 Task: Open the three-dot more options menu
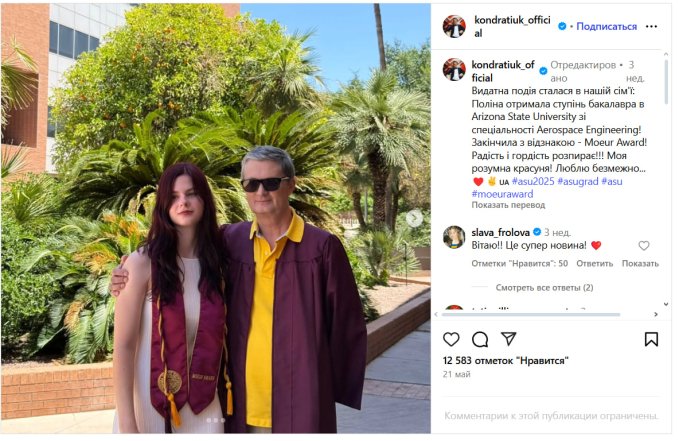tap(651, 26)
